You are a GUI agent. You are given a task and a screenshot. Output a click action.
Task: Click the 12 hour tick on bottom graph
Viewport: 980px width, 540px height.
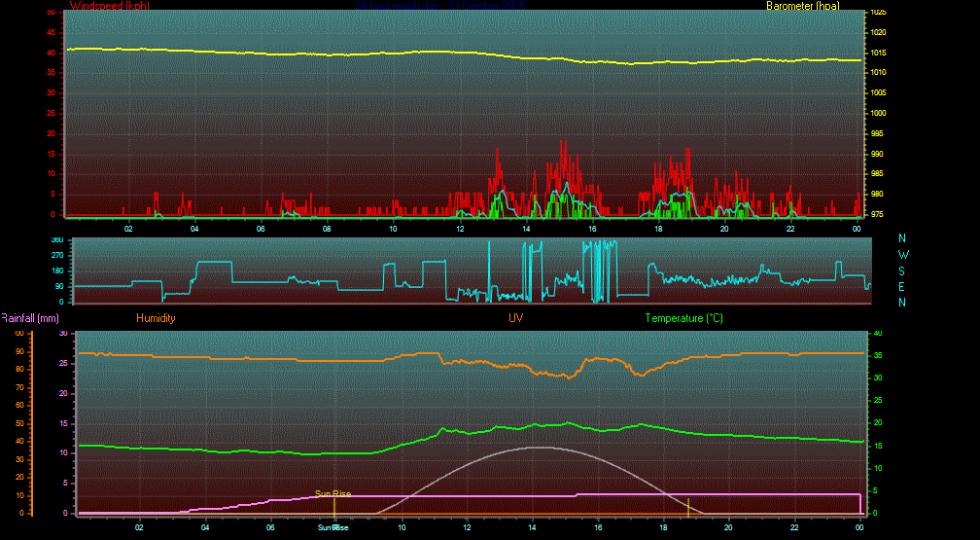click(x=468, y=527)
